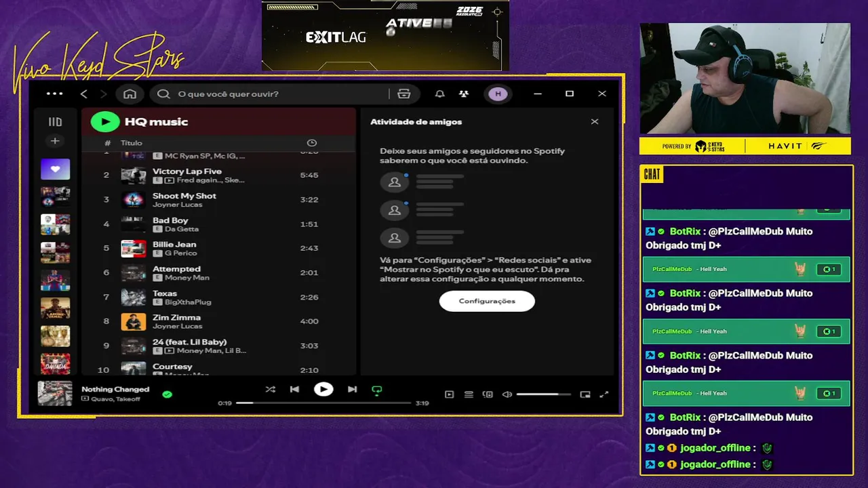This screenshot has width=868, height=488.
Task: Open the Liked Songs heart playlist
Action: coord(55,169)
